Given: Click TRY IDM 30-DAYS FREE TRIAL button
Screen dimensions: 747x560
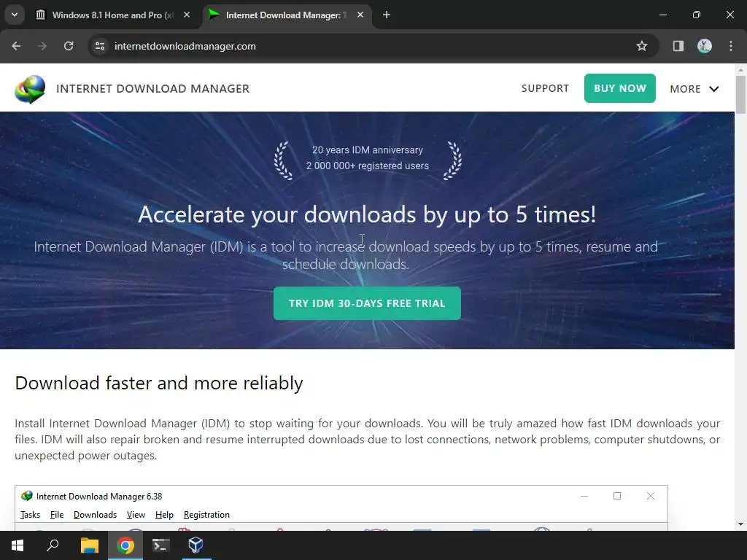Looking at the screenshot, I should pos(367,303).
